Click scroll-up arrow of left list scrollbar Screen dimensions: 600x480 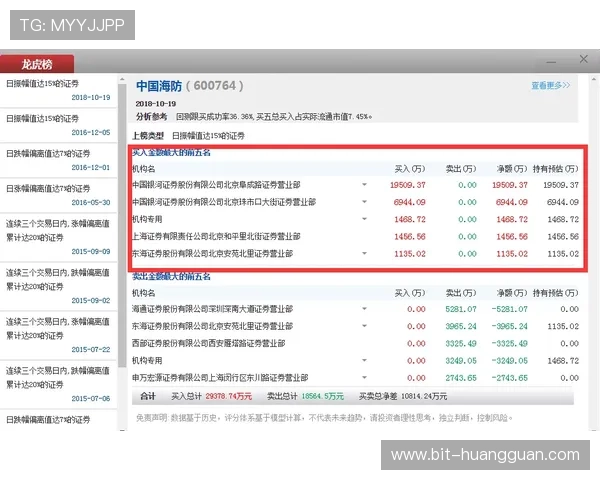coord(122,80)
